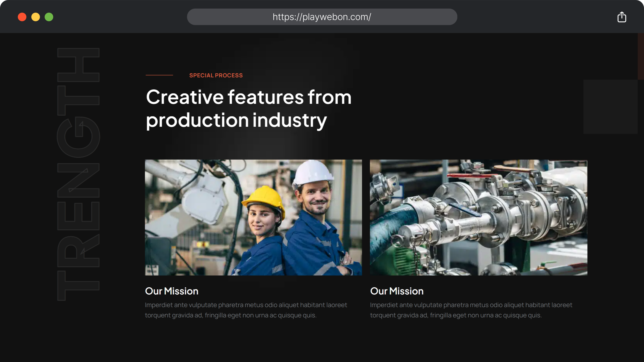Click the yellow minimize window dot
Image resolution: width=644 pixels, height=362 pixels.
click(35, 17)
